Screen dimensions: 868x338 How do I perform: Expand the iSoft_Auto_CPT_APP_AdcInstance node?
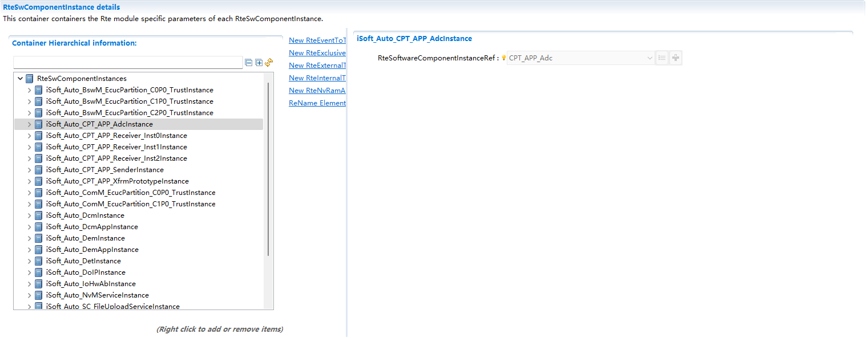point(30,124)
